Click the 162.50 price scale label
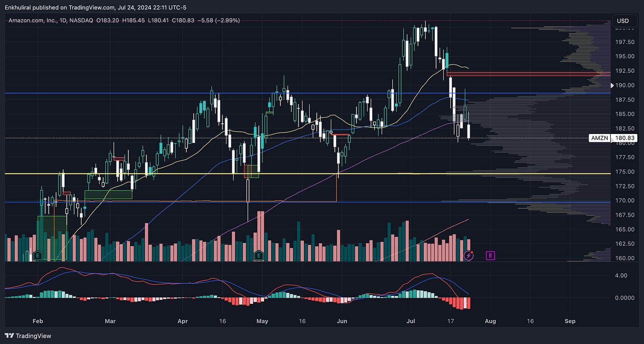 point(625,244)
